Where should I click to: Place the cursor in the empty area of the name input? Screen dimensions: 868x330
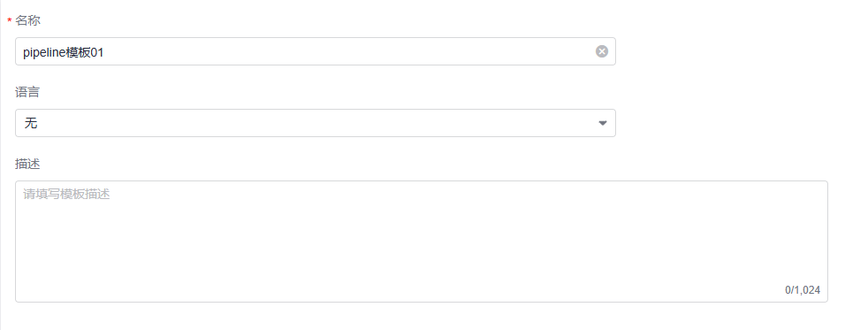349,51
